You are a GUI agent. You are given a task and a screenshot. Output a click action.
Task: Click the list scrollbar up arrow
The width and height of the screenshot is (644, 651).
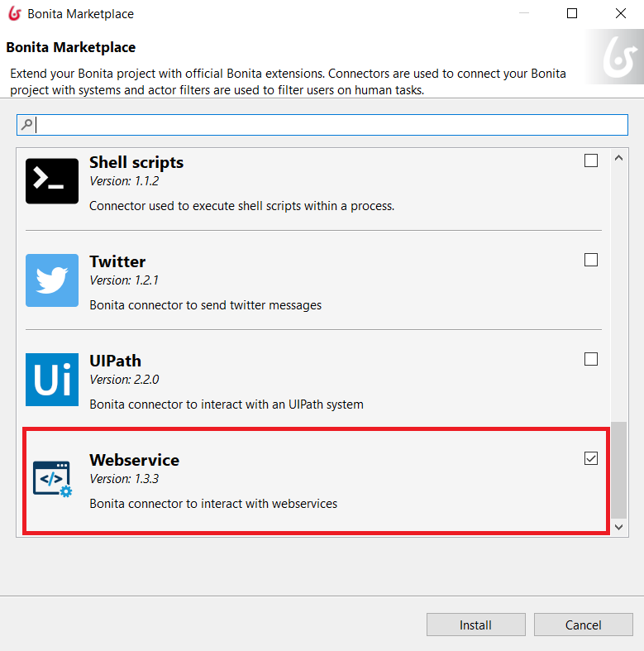pyautogui.click(x=618, y=158)
